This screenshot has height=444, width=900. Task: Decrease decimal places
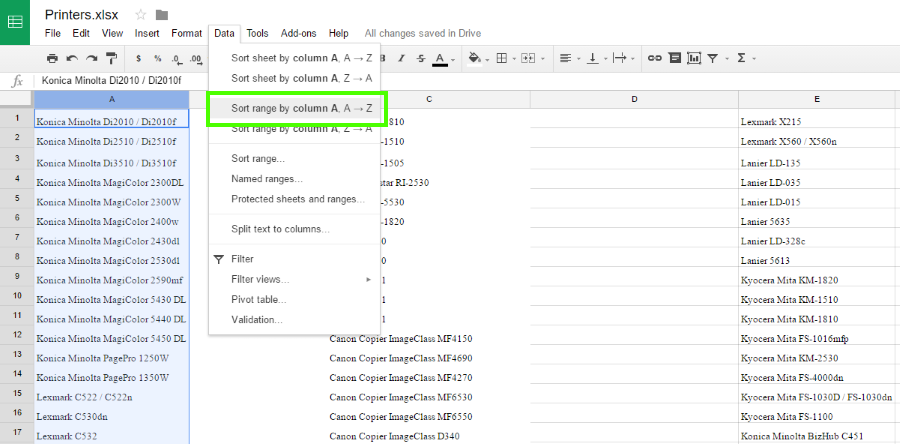click(x=176, y=59)
